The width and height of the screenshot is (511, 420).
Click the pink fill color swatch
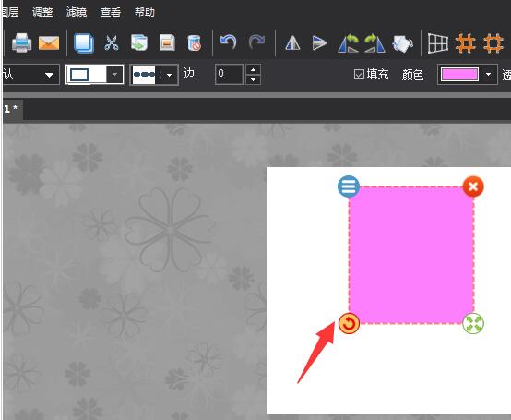click(x=459, y=75)
